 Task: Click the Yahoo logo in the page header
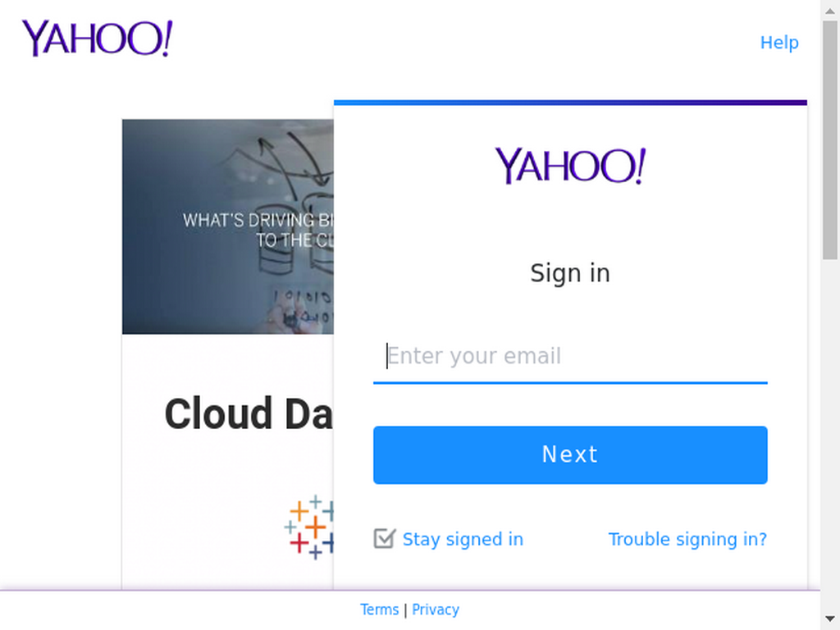(x=97, y=38)
